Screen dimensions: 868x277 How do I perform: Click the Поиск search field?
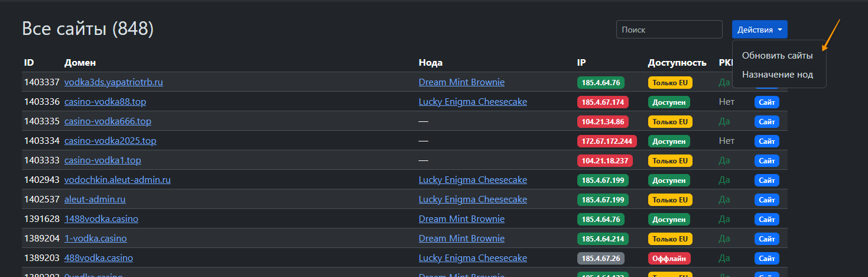(669, 30)
